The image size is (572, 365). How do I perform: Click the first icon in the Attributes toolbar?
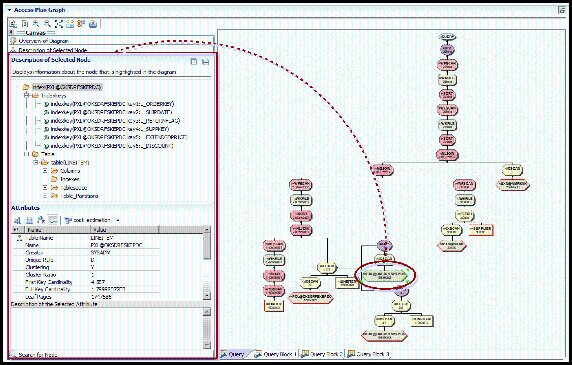(17, 220)
